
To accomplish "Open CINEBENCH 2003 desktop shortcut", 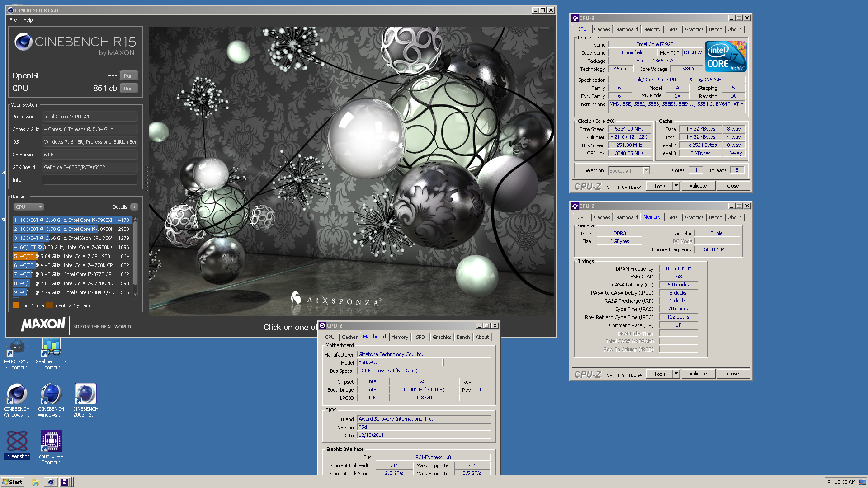I will (x=85, y=400).
